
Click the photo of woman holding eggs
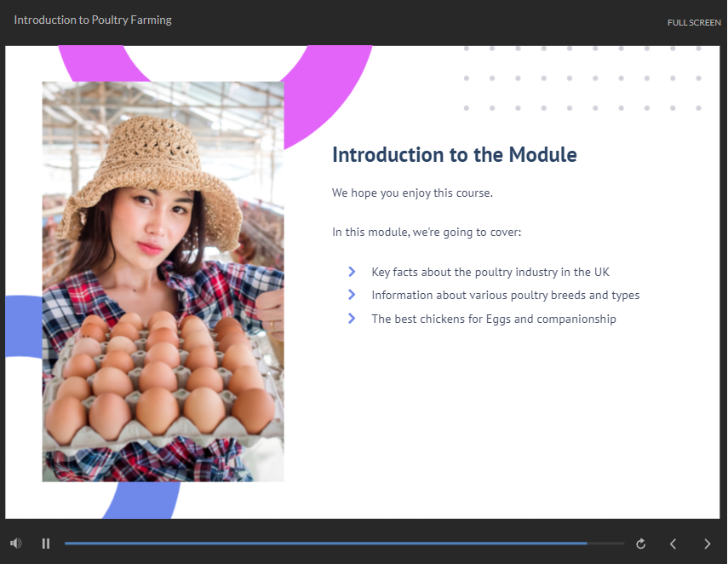163,281
